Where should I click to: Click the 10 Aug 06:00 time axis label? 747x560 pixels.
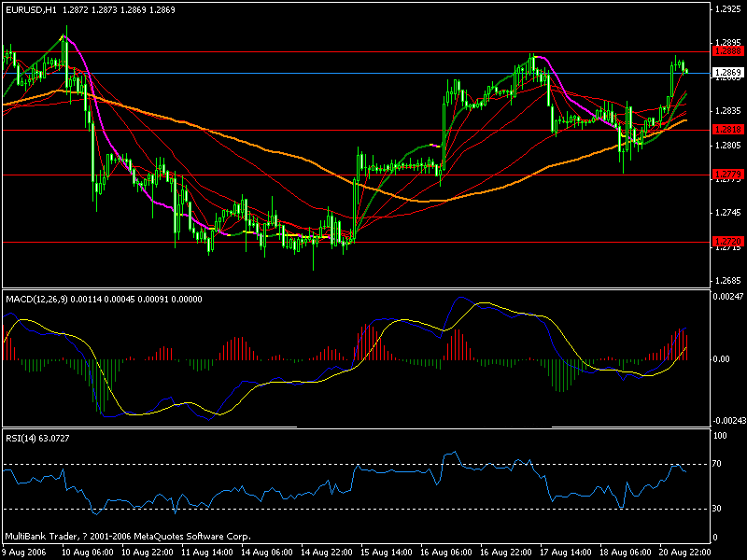tap(88, 553)
